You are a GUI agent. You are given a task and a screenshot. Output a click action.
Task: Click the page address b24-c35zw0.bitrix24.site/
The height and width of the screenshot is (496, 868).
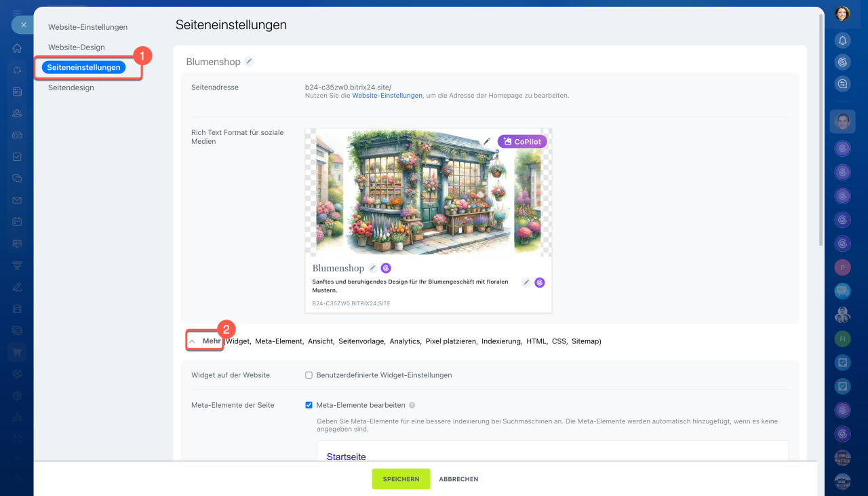point(349,88)
